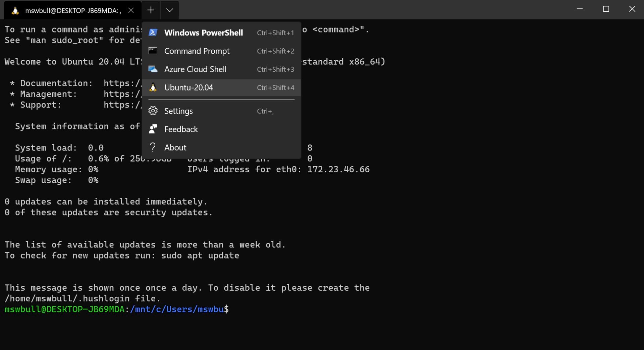Click the PowerShell icon in menu

[x=153, y=32]
